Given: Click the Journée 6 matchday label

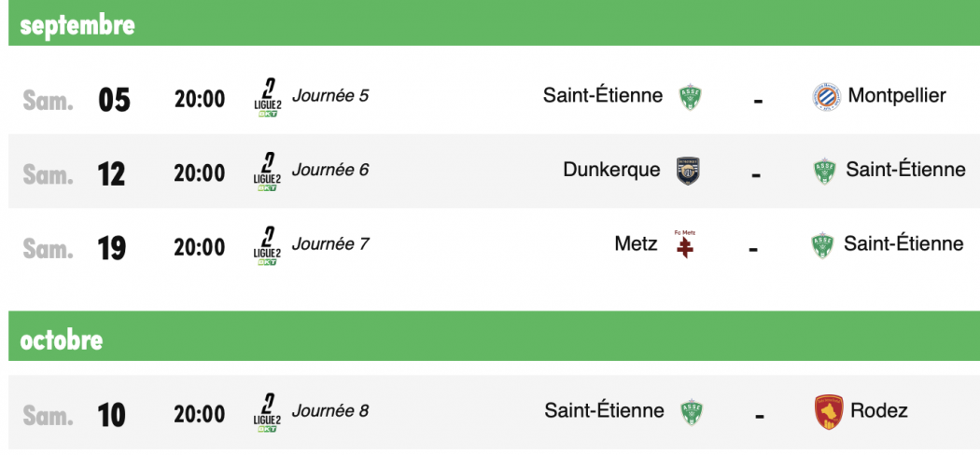Looking at the screenshot, I should pos(330,169).
